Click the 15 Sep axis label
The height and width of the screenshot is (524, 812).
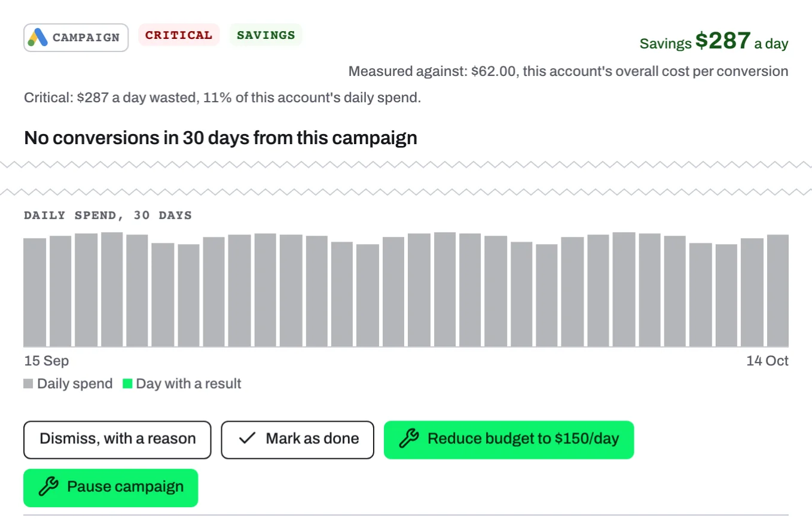click(46, 361)
